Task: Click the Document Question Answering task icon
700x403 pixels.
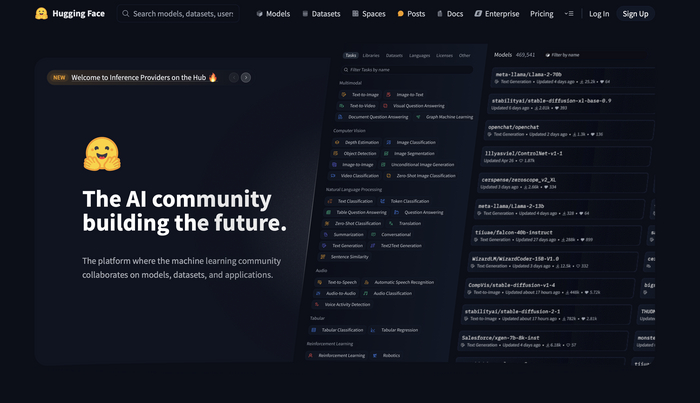Action: click(x=340, y=117)
